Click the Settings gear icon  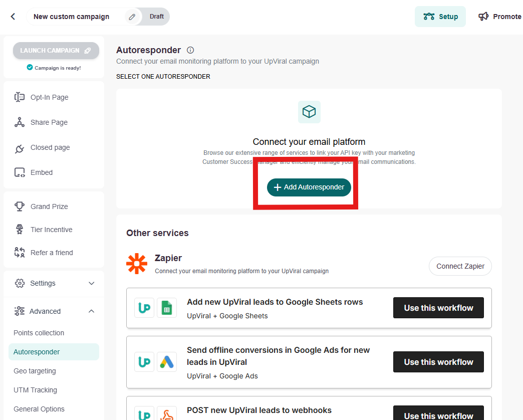pyautogui.click(x=20, y=283)
